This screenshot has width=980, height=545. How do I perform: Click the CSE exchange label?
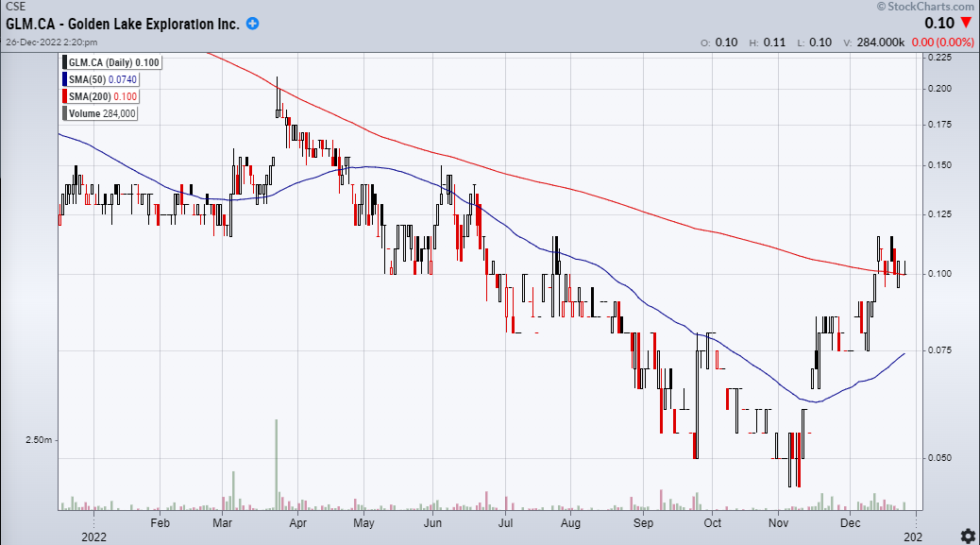click(16, 7)
